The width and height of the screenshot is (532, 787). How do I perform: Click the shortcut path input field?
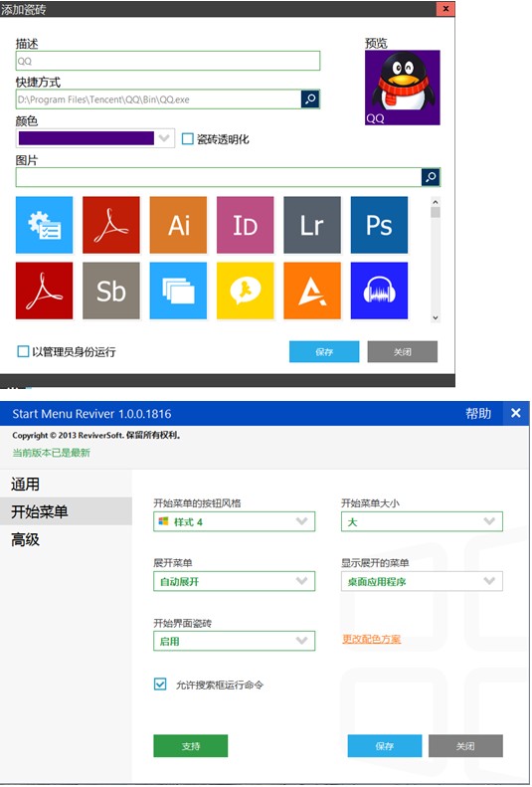pyautogui.click(x=158, y=98)
